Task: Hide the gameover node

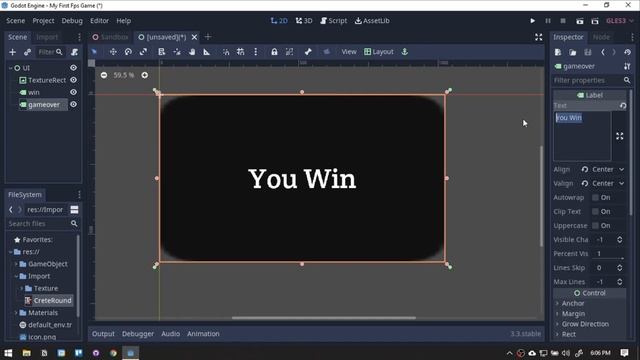Action: 73,104
